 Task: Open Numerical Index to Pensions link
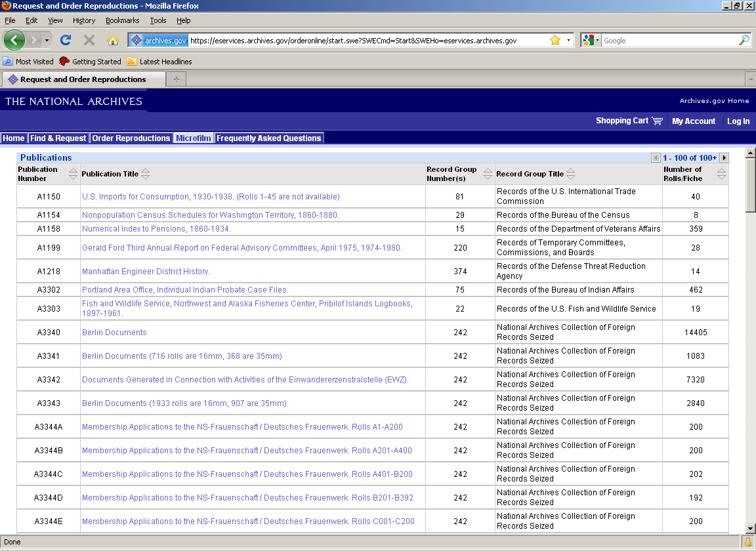tap(156, 228)
